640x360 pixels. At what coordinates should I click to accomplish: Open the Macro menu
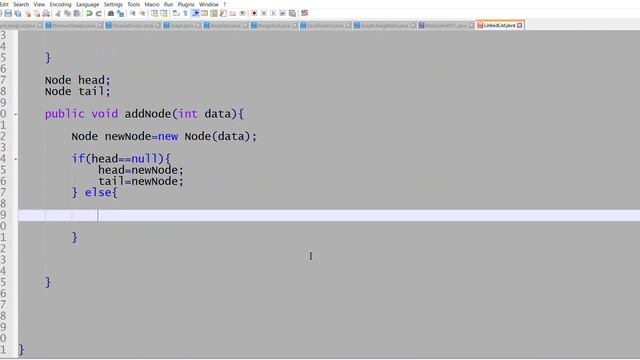pos(152,4)
